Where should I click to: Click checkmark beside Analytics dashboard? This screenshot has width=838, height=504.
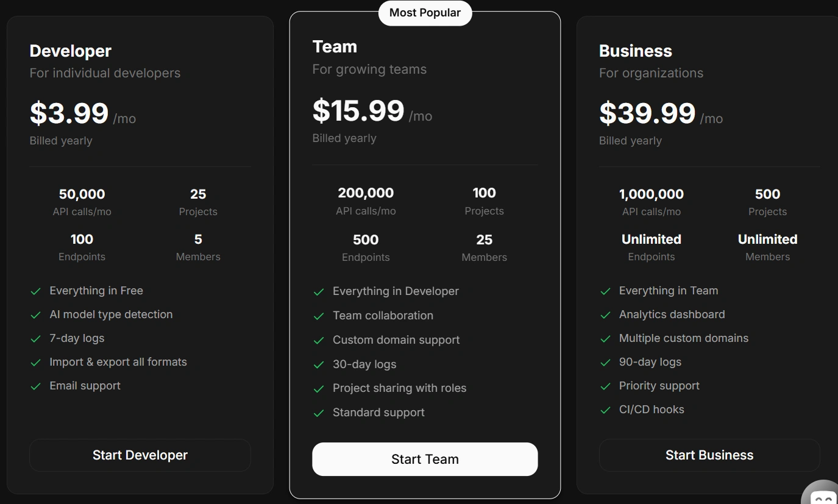[x=605, y=315]
